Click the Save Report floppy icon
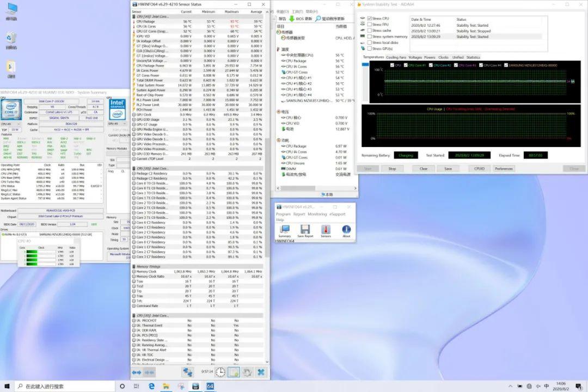The image size is (588, 392). [x=305, y=230]
